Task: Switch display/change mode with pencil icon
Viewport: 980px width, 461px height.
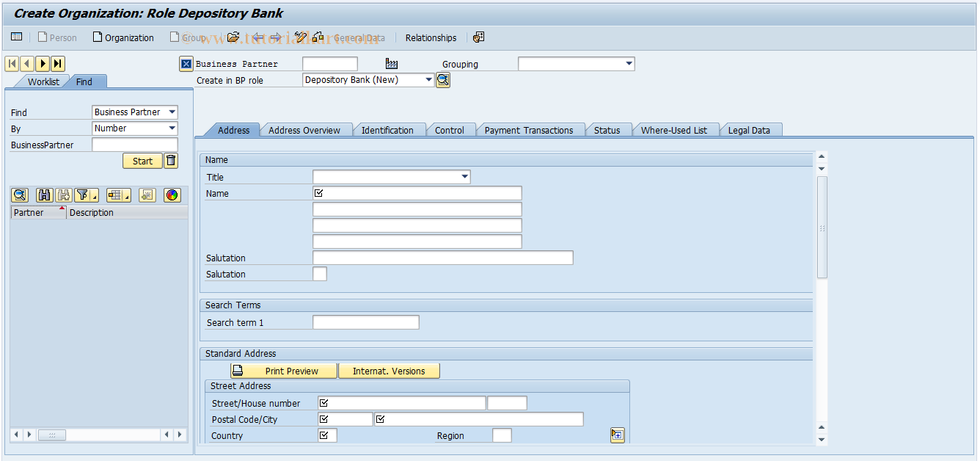Action: click(x=301, y=37)
